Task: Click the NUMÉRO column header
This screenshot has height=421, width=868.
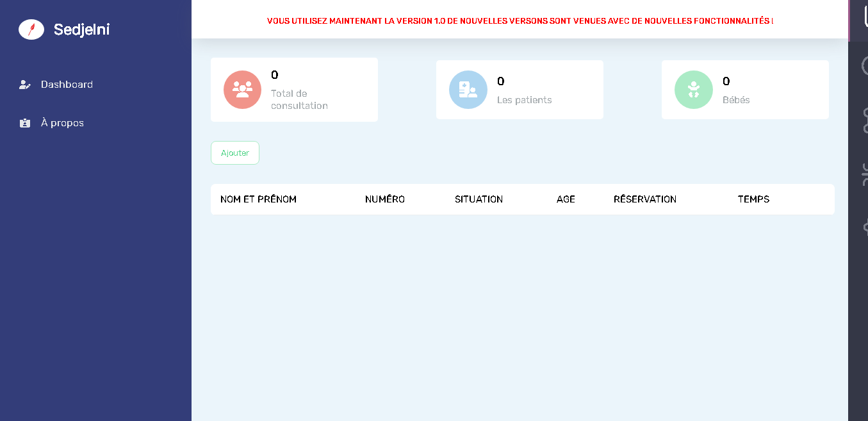Action: coord(384,199)
